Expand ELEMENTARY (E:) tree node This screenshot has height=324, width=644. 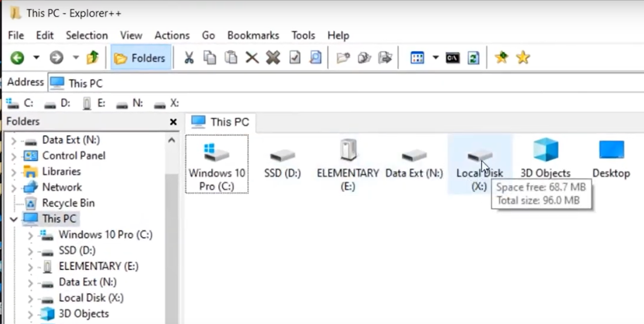coord(30,267)
